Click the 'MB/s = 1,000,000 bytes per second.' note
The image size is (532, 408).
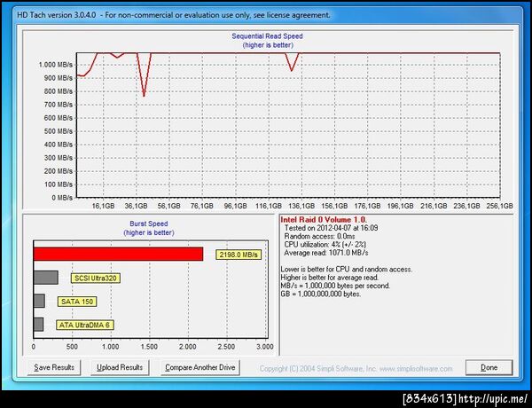point(335,286)
